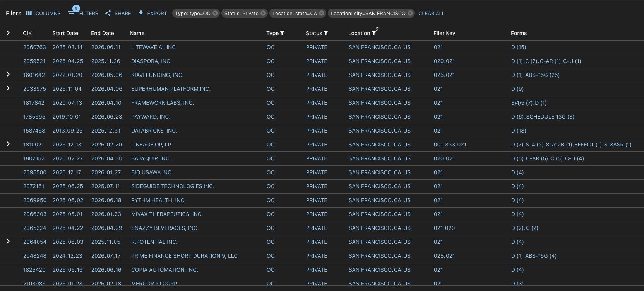
Task: Open KIAVI FUNDING, INC. filer name
Action: (157, 75)
